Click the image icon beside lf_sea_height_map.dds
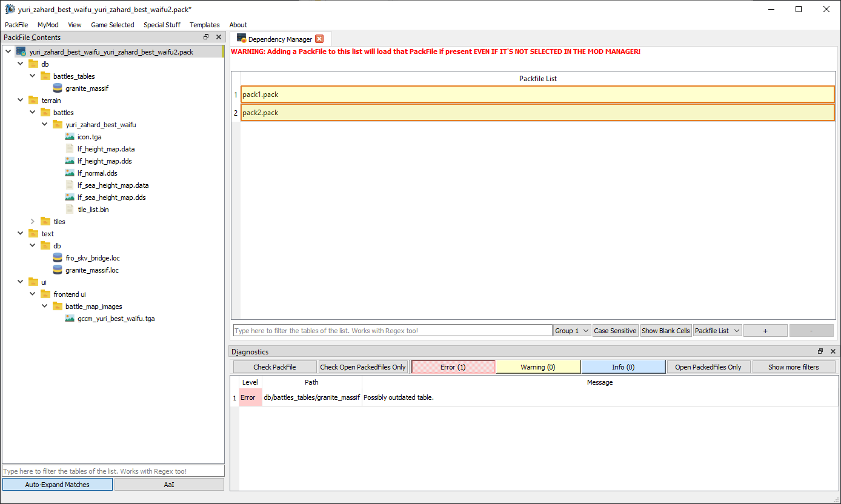841x504 pixels. pyautogui.click(x=70, y=197)
